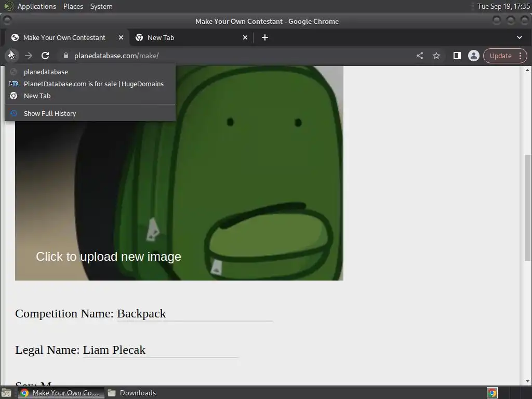Click the browser forward arrow button

(x=29, y=56)
